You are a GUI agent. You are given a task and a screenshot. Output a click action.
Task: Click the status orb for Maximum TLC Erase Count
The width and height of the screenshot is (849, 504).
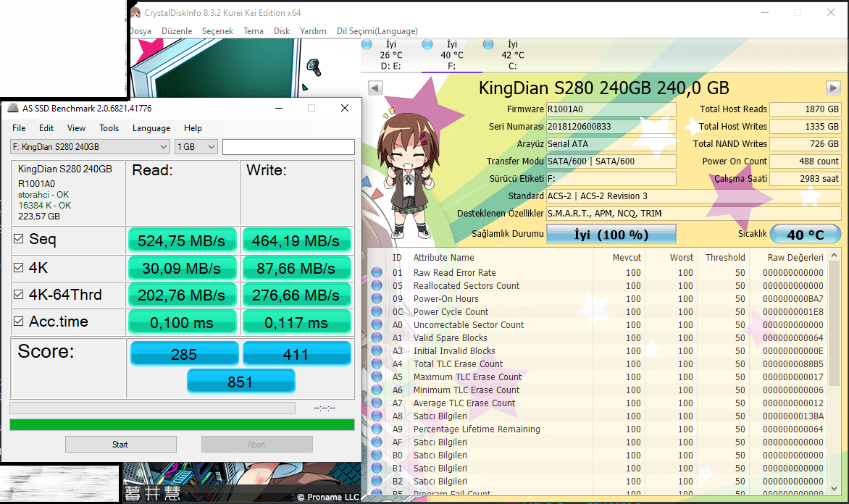(377, 377)
